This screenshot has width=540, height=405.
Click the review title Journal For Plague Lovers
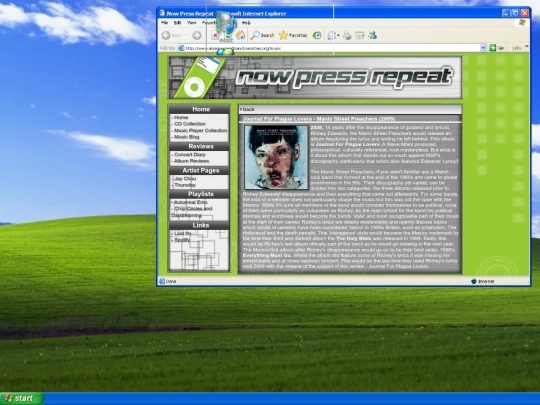319,119
